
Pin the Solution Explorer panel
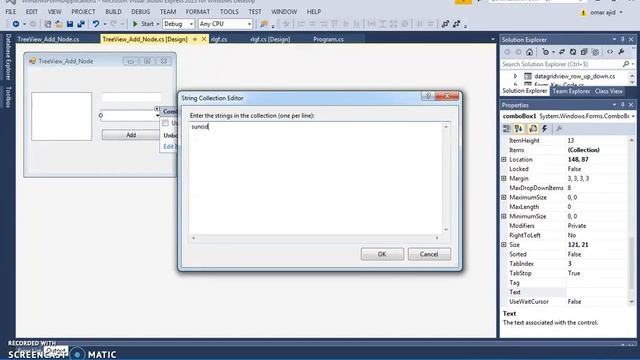(x=622, y=40)
